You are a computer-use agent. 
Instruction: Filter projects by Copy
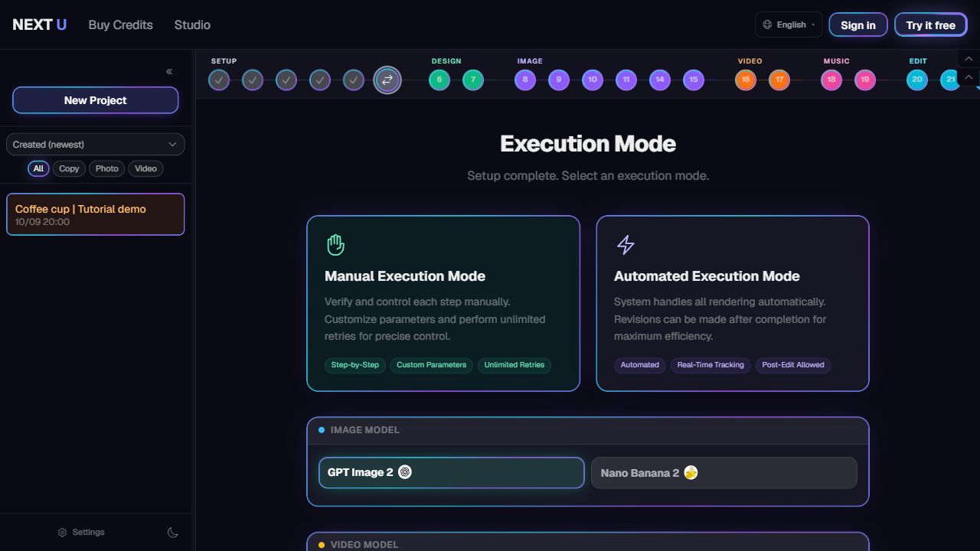69,168
